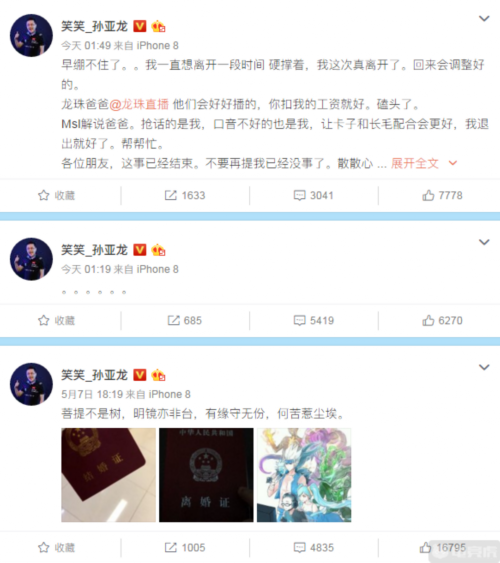This screenshot has width=500, height=563.
Task: Open the chevron menu on the 01:49 post
Action: (x=484, y=18)
